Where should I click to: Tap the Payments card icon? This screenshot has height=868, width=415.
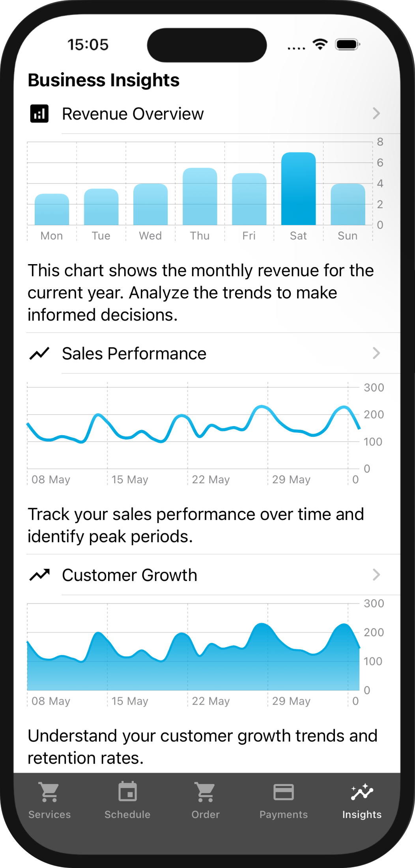pyautogui.click(x=283, y=792)
